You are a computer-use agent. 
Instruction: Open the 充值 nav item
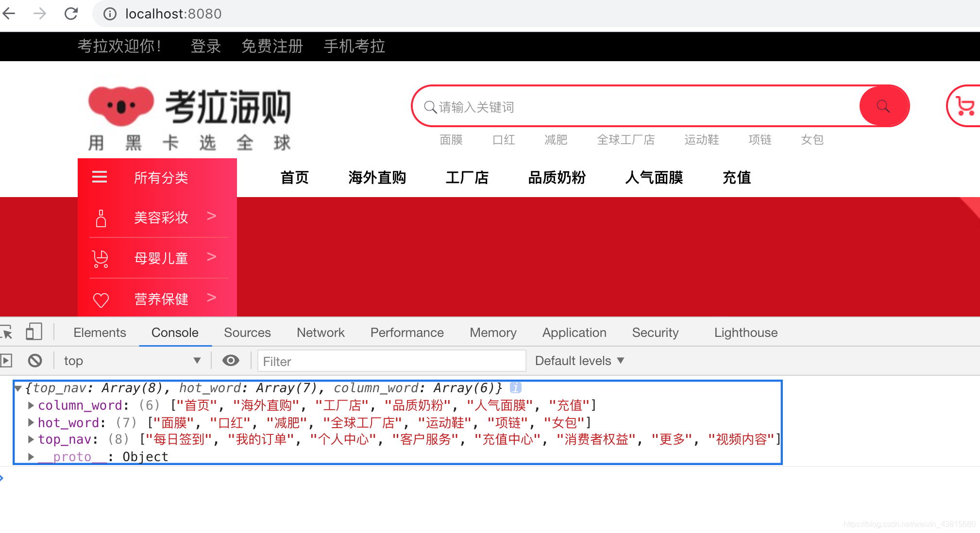tap(737, 178)
